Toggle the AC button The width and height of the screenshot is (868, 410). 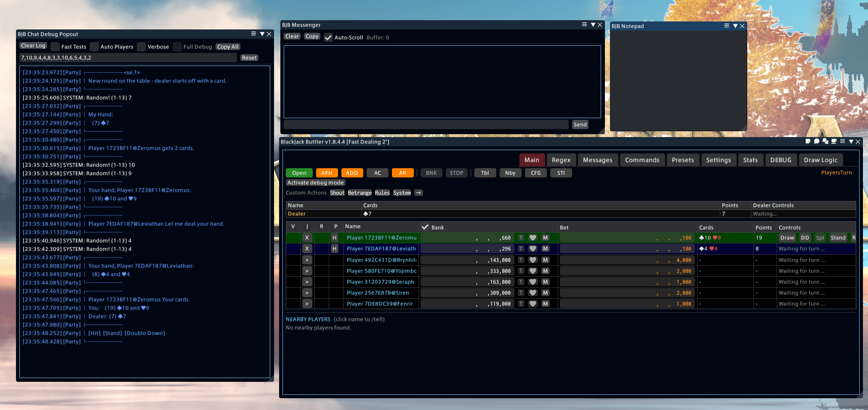pyautogui.click(x=378, y=173)
